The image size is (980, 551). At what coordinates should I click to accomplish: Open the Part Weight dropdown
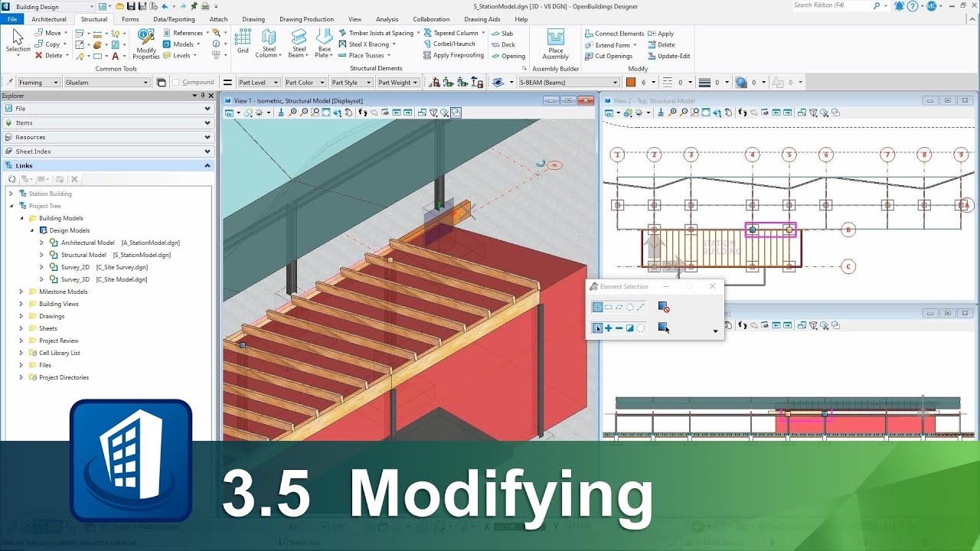click(398, 83)
